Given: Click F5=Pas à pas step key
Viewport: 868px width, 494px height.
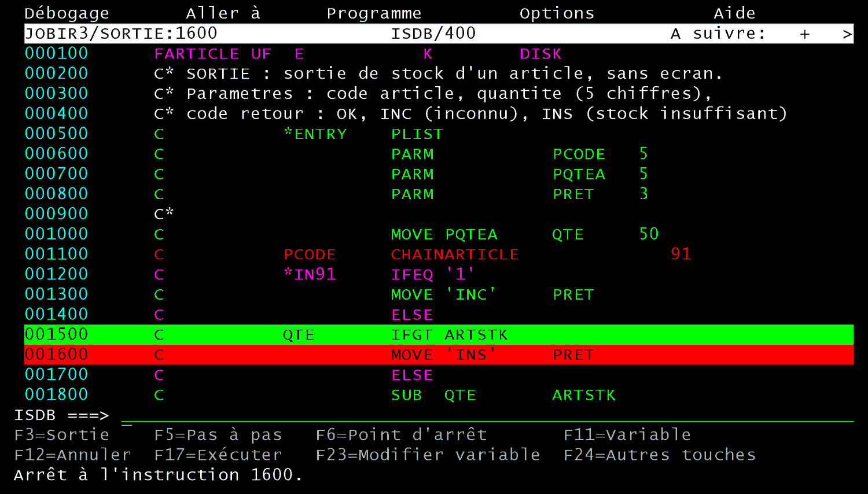Looking at the screenshot, I should click(218, 435).
